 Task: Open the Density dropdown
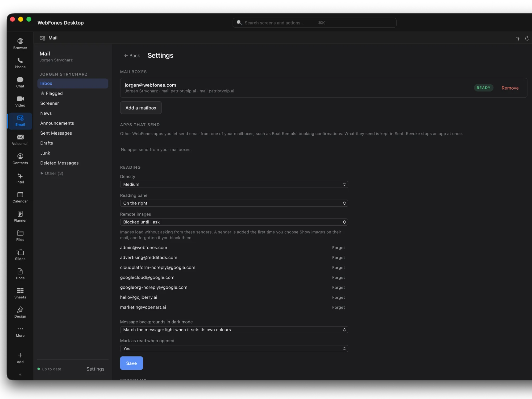tap(234, 184)
